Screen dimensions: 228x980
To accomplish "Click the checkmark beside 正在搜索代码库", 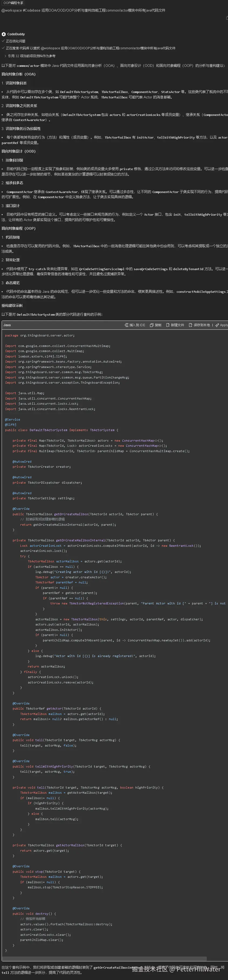I will click(3, 48).
